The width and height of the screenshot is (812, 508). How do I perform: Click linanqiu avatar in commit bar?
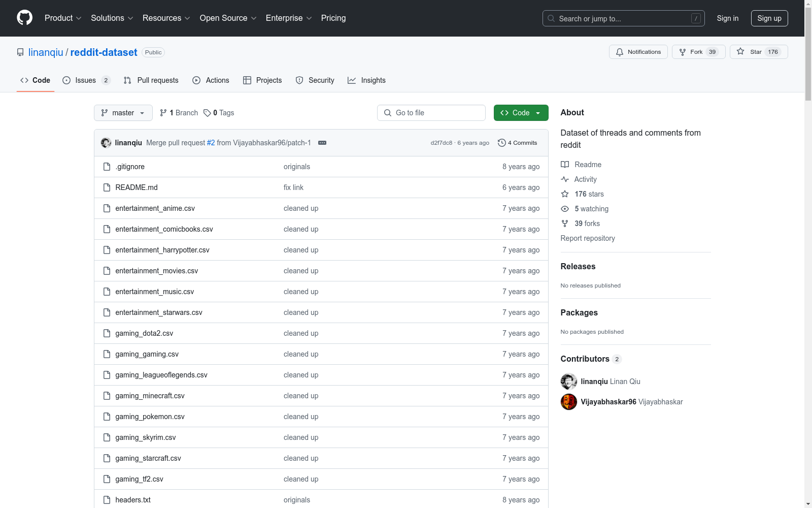click(x=106, y=143)
